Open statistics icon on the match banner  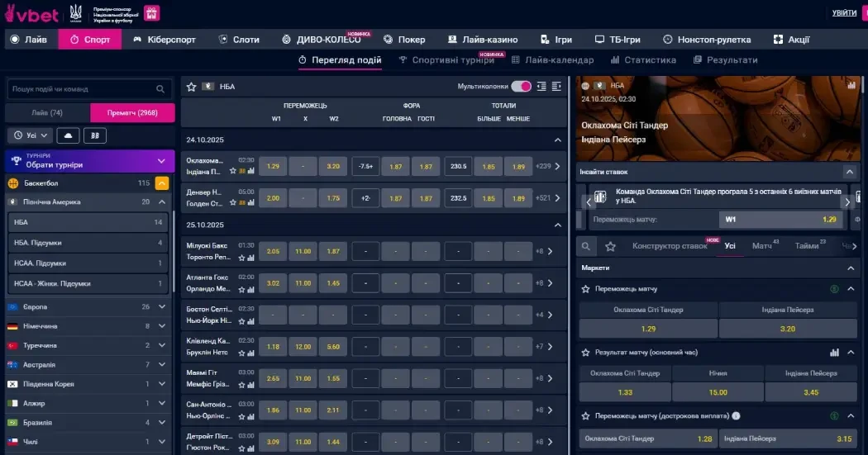coord(851,85)
